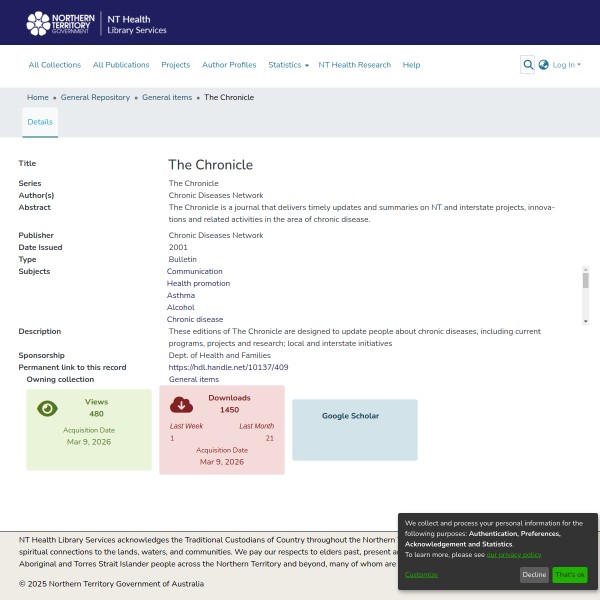This screenshot has width=600, height=600.
Task: Select the Details tab
Action: pyautogui.click(x=40, y=121)
